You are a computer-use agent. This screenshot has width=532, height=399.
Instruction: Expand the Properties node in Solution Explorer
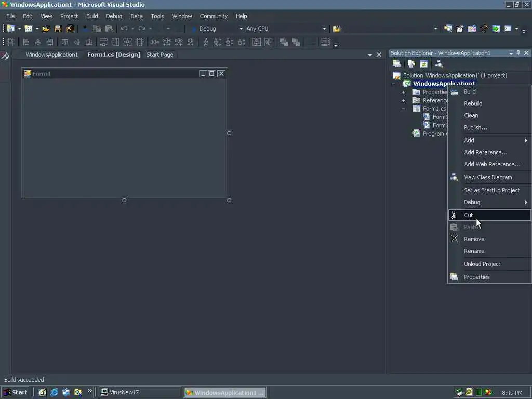(x=403, y=92)
